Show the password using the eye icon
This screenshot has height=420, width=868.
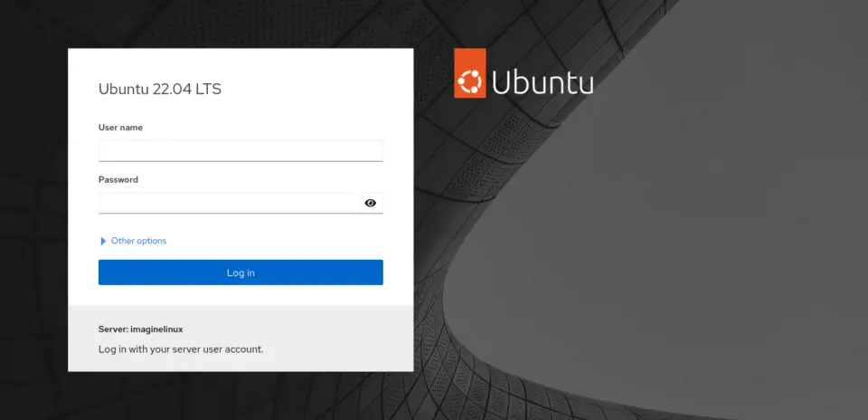pyautogui.click(x=371, y=204)
